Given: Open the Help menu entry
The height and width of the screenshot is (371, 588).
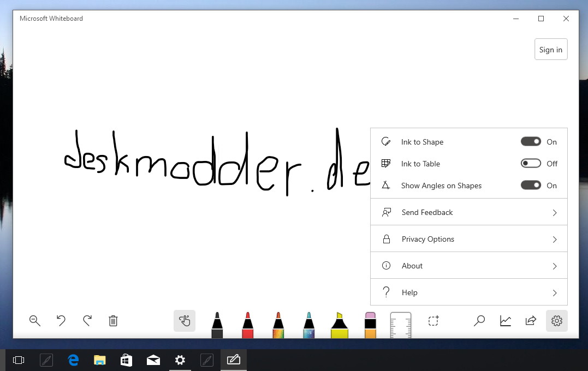Looking at the screenshot, I should pyautogui.click(x=469, y=292).
